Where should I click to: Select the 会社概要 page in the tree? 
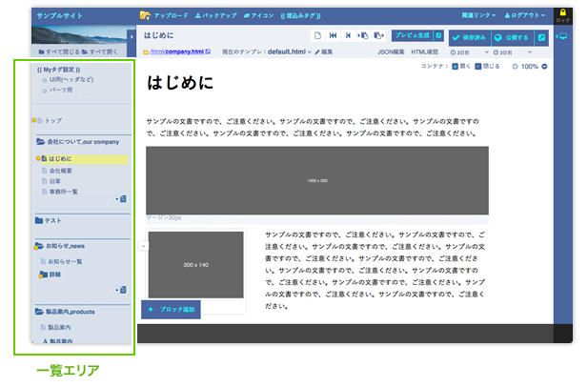pyautogui.click(x=64, y=171)
